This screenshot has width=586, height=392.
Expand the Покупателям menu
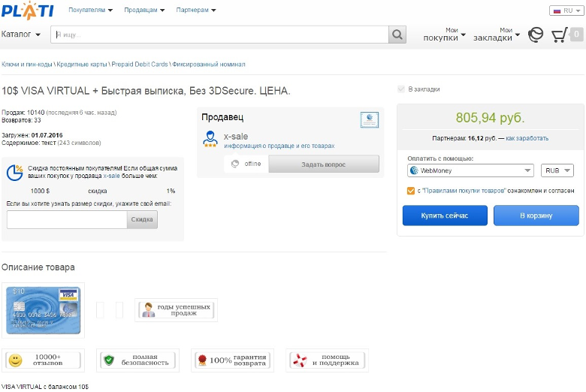click(x=90, y=10)
